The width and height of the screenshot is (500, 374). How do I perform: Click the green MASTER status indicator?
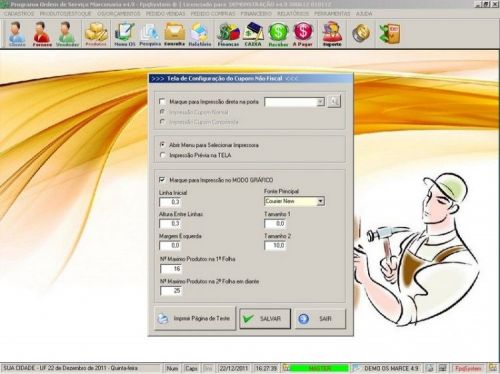[319, 368]
